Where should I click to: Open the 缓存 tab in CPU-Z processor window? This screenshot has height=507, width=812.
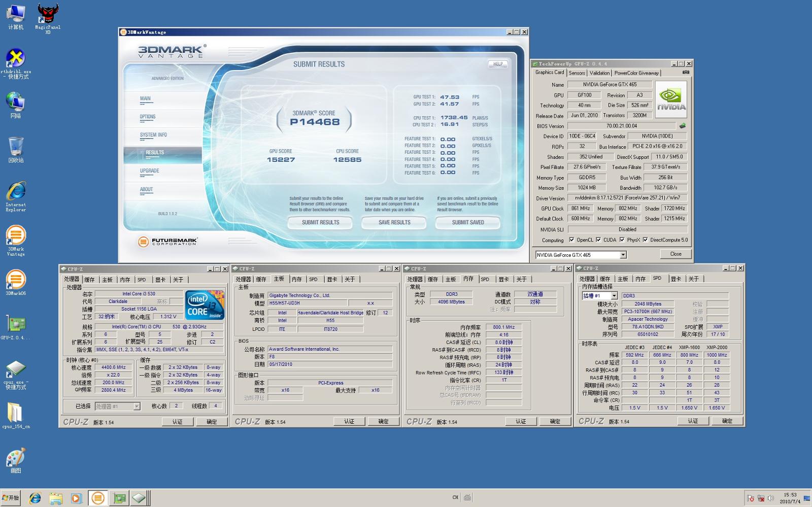(89, 280)
